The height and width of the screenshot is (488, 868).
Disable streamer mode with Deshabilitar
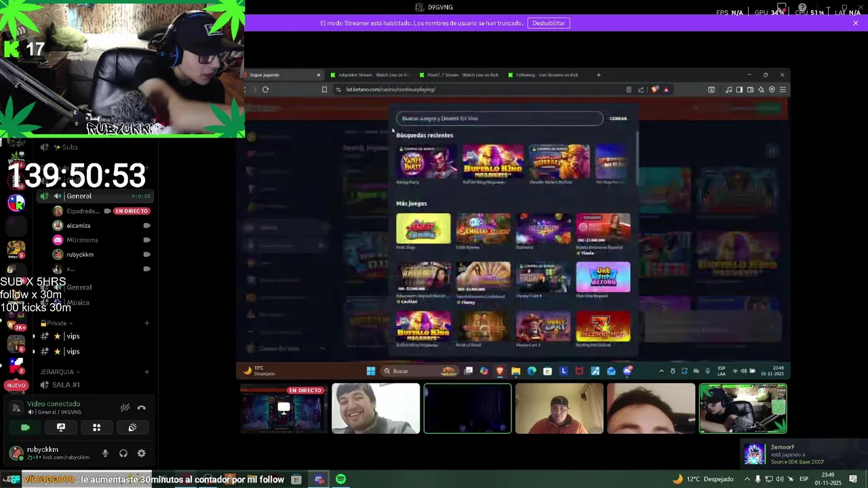(549, 23)
